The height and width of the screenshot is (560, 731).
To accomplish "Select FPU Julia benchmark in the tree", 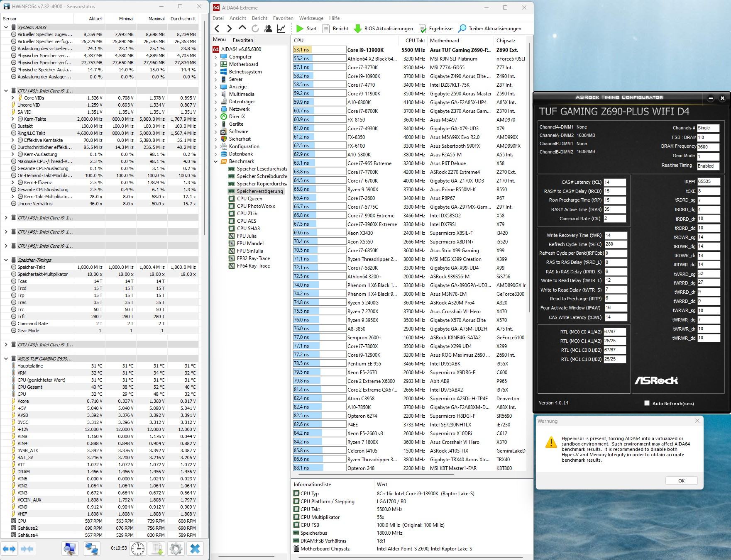I will [x=247, y=236].
